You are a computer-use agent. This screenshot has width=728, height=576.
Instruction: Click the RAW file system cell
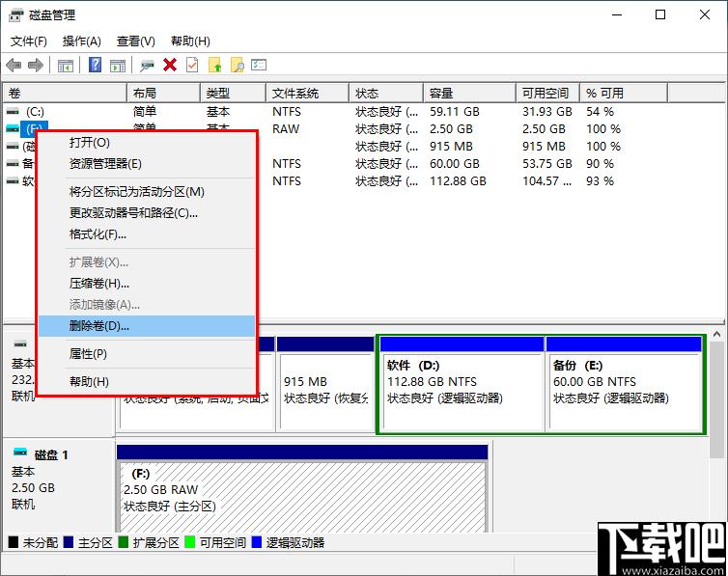(x=286, y=129)
